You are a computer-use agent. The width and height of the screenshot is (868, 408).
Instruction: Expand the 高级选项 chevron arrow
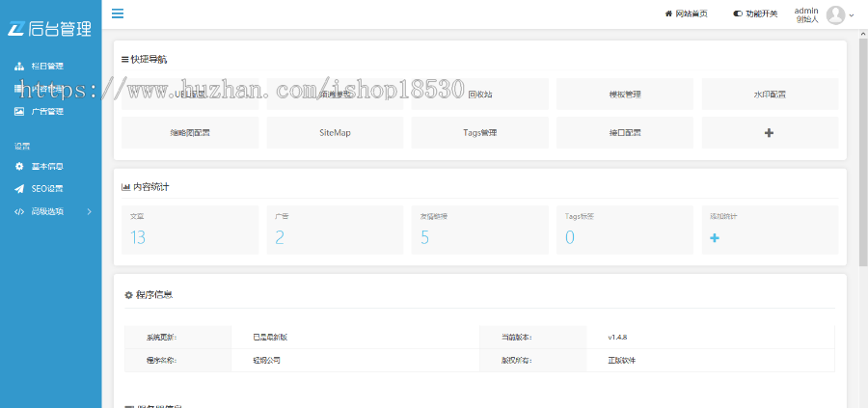pyautogui.click(x=89, y=211)
